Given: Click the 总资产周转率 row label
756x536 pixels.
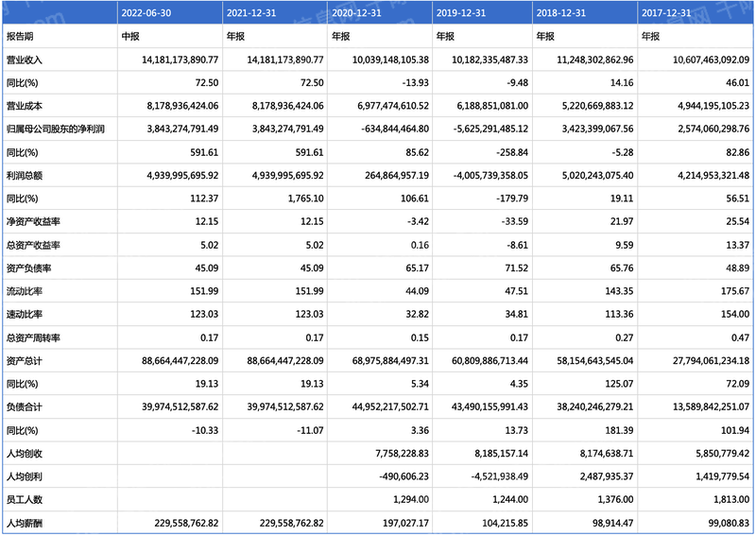Looking at the screenshot, I should click(x=33, y=337).
